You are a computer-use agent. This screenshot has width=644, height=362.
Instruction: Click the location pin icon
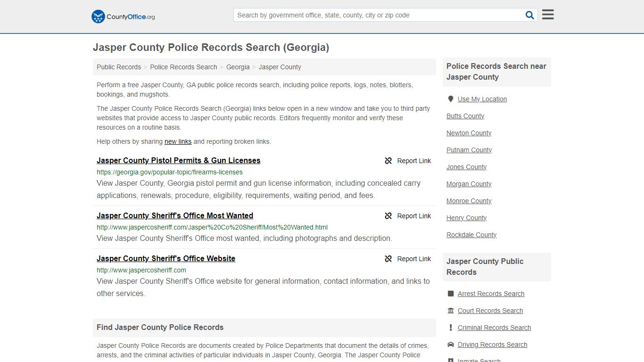tap(451, 99)
